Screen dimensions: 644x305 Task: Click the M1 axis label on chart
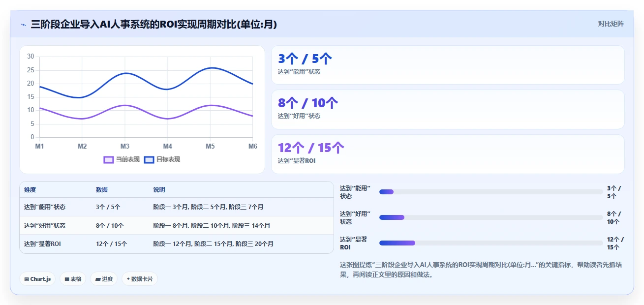pos(39,146)
